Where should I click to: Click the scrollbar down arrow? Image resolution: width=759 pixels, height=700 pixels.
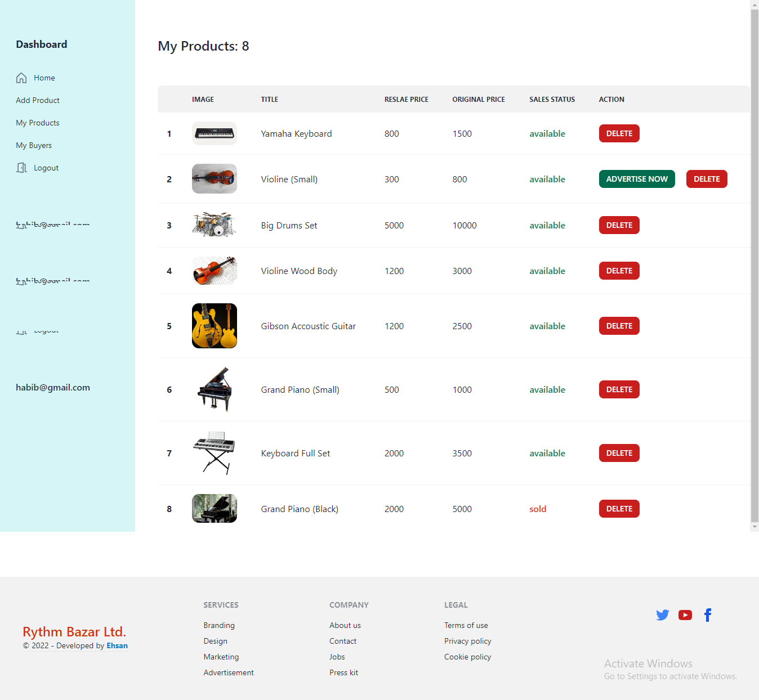point(754,527)
